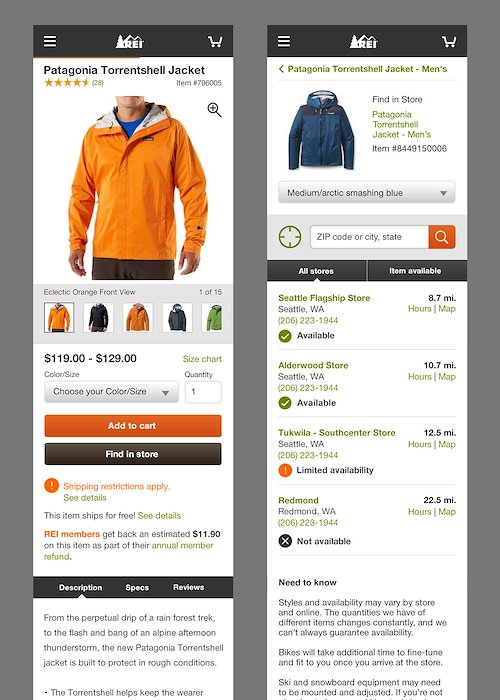
Task: Open the shopping cart on Find in Store screen
Action: (x=449, y=42)
